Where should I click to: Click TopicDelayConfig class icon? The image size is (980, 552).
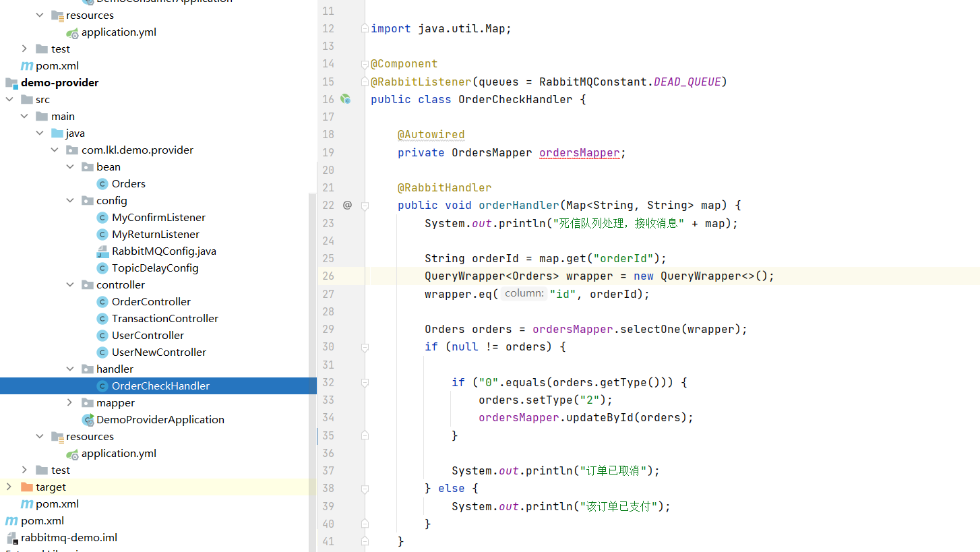click(x=102, y=268)
